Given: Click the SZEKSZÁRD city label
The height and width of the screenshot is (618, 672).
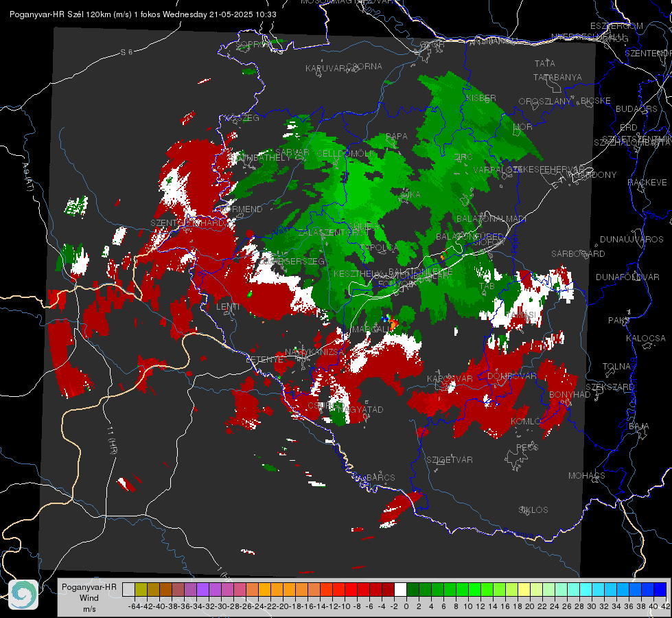Looking at the screenshot, I should (610, 387).
